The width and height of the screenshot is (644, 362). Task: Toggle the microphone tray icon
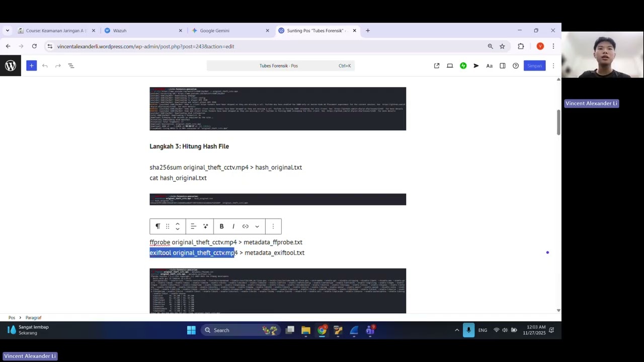click(468, 330)
